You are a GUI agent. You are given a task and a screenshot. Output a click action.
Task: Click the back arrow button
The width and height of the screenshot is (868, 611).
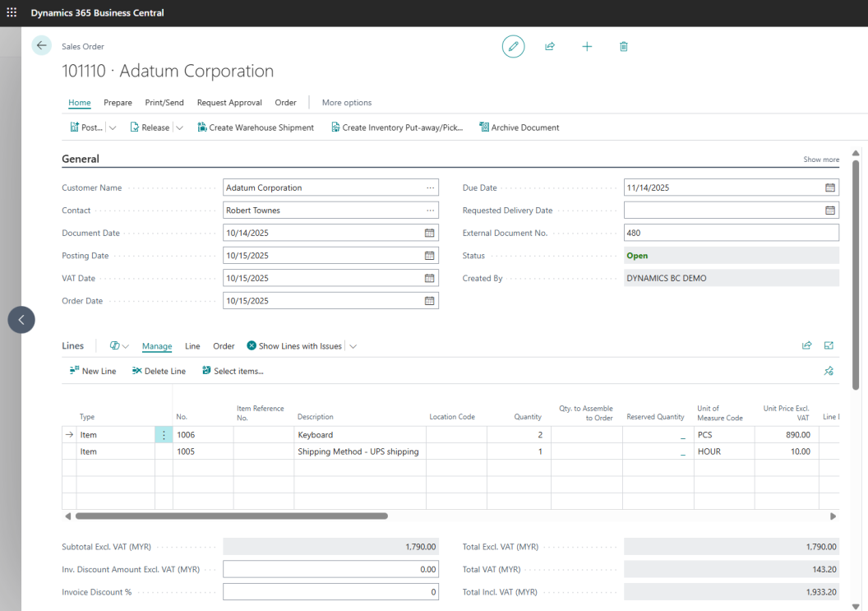point(42,46)
